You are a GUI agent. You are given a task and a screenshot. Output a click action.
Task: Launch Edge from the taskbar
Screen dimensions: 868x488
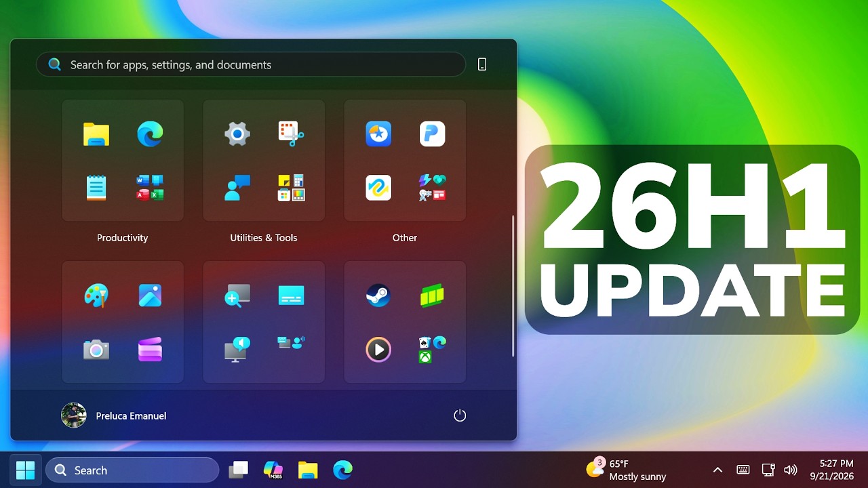point(343,470)
